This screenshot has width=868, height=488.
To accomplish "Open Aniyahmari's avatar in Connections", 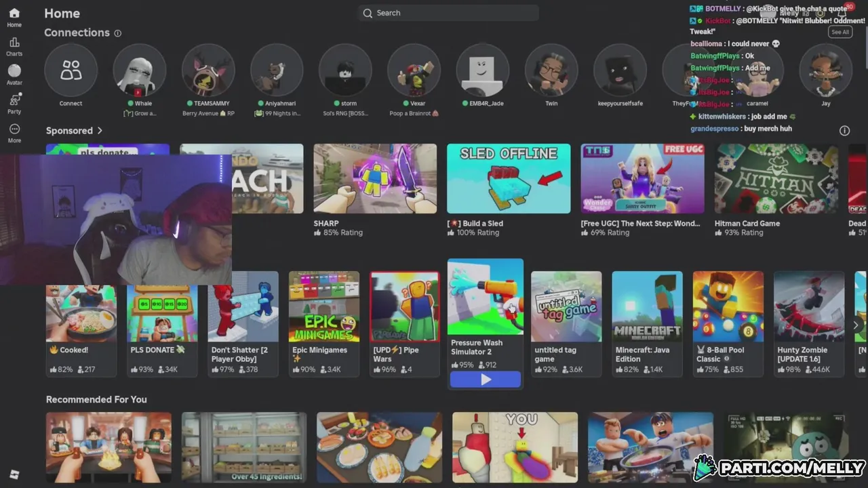I will pyautogui.click(x=277, y=70).
